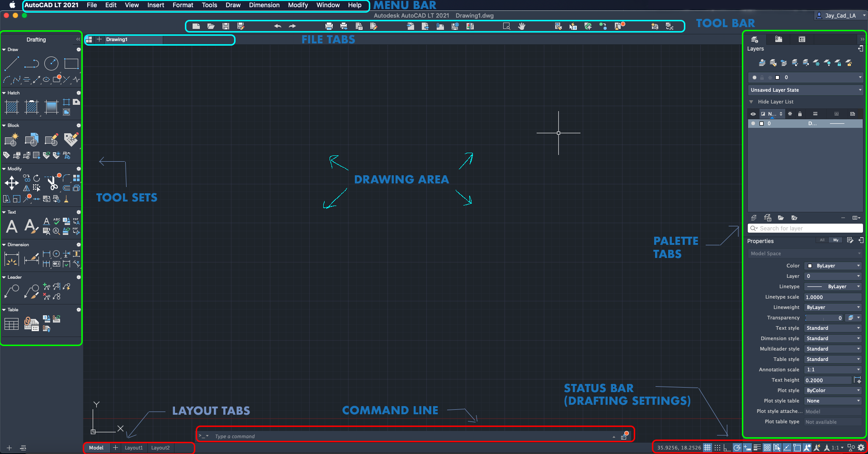
Task: Switch to the Layout1 tab
Action: [134, 448]
